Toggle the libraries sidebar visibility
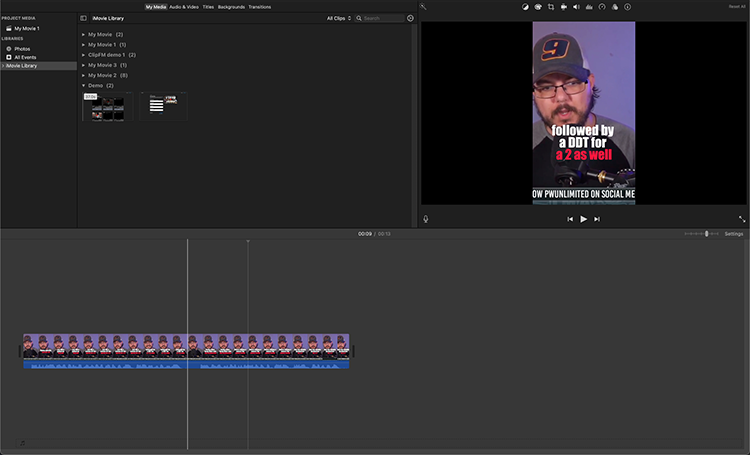 click(x=83, y=18)
